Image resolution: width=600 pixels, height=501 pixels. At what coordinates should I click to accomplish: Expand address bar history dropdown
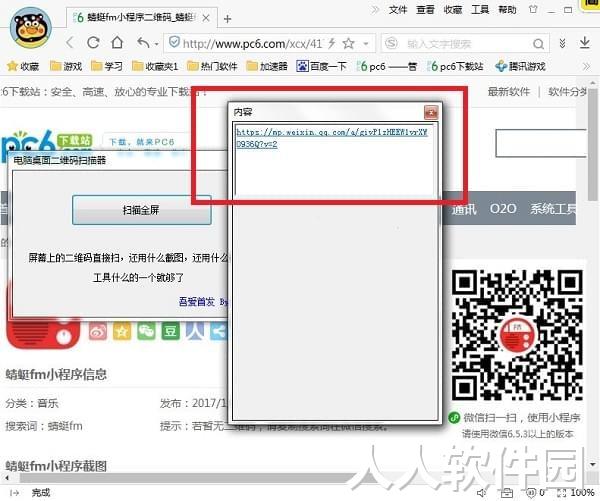point(366,44)
